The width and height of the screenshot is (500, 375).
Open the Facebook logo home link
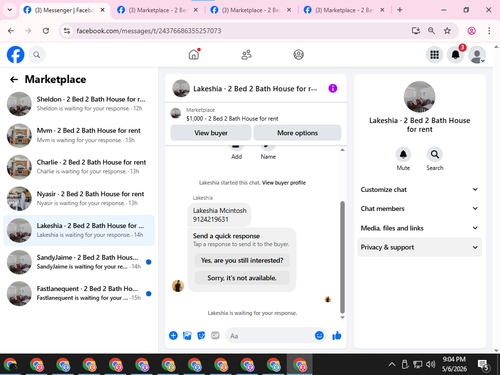[15, 55]
